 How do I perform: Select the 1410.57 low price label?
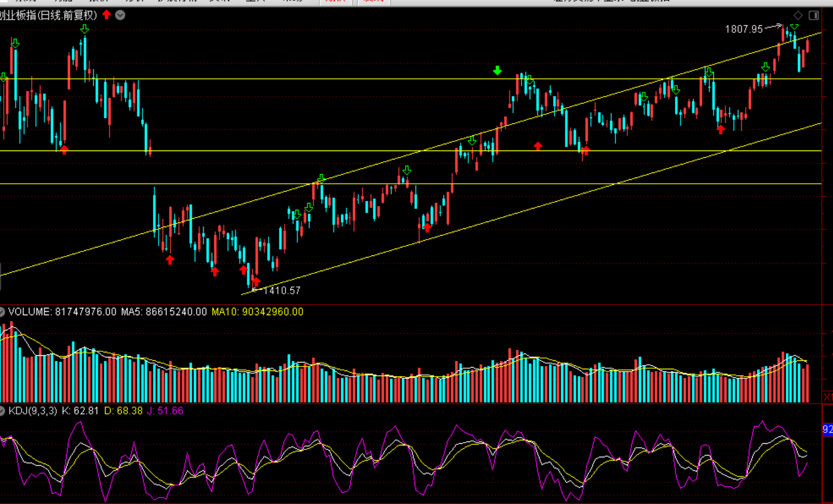(281, 290)
